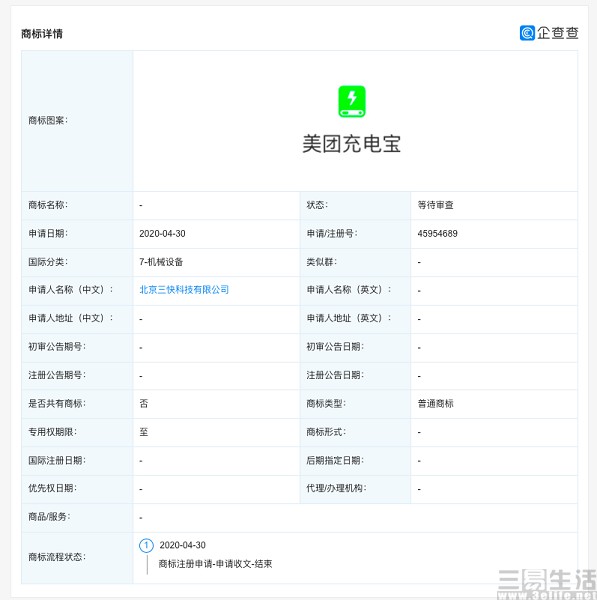This screenshot has width=597, height=600.
Task: Click the 初审公告期号 label
Action: click(57, 347)
